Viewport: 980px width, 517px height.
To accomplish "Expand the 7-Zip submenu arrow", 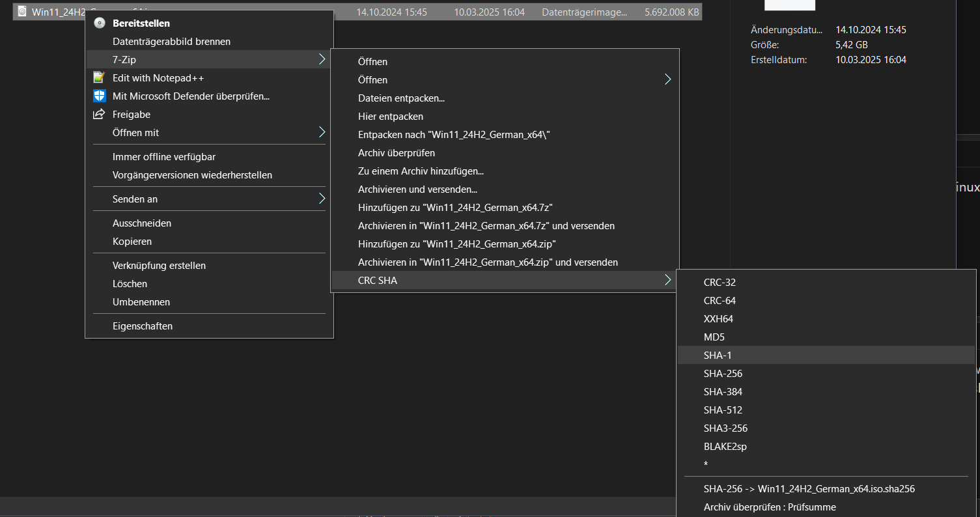I will (322, 60).
